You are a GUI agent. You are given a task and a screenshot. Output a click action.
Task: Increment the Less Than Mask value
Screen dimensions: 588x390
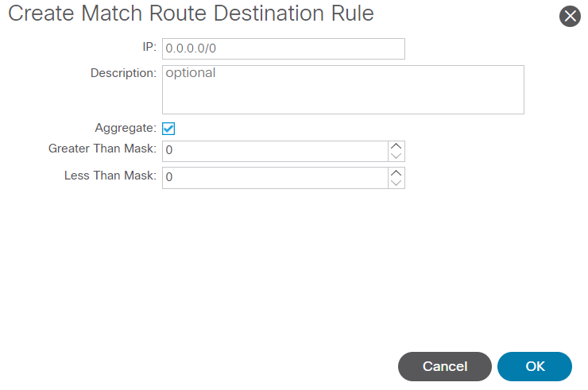397,172
